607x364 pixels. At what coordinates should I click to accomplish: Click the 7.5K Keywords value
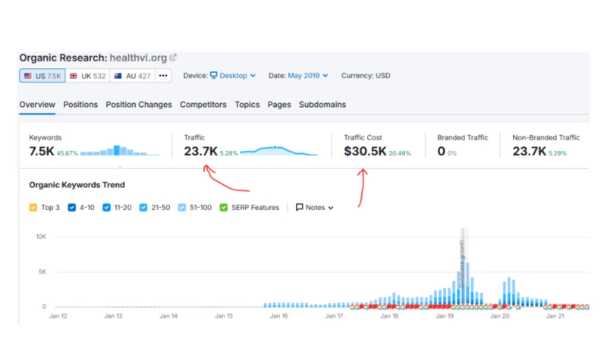click(41, 151)
